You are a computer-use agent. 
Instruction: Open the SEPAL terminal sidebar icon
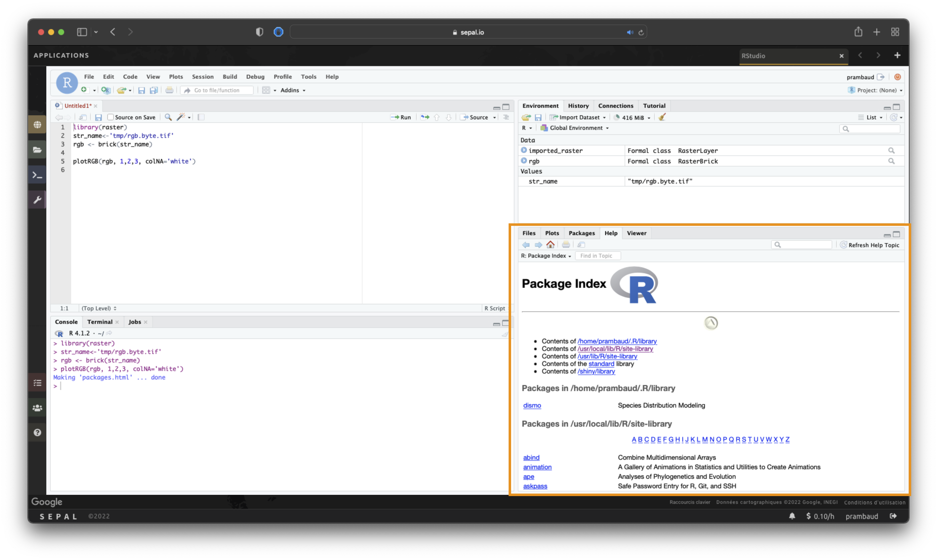37,175
